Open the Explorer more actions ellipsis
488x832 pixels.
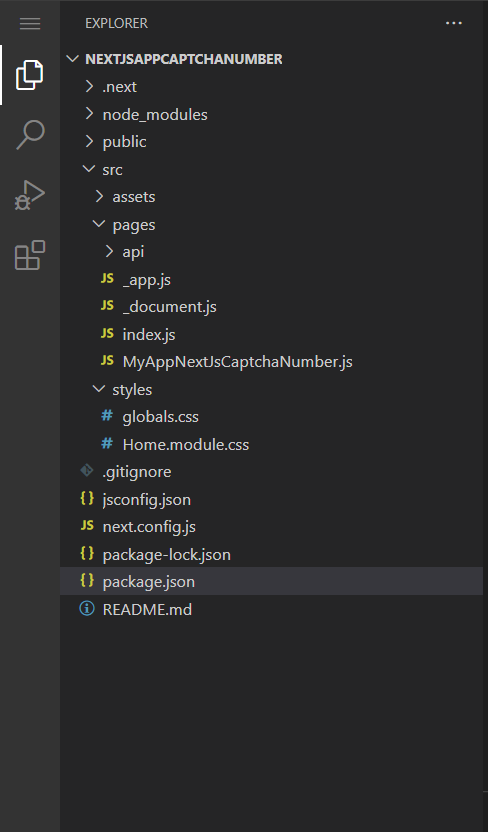(x=454, y=23)
